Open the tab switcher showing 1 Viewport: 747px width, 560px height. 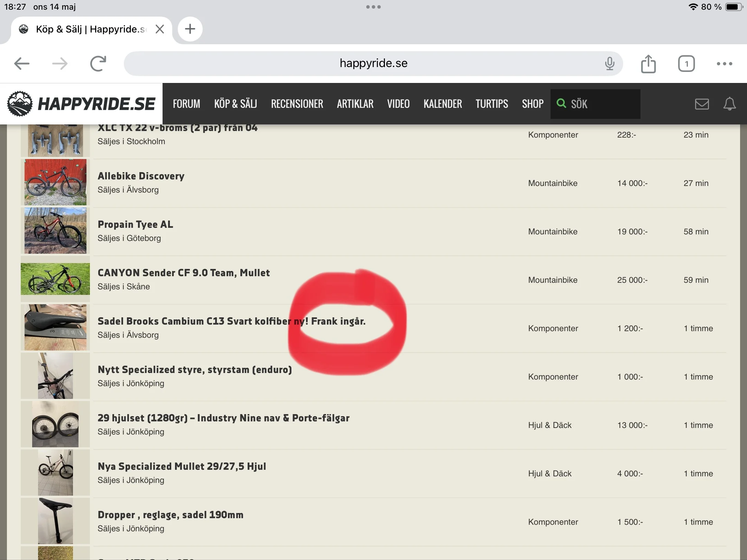pyautogui.click(x=686, y=64)
